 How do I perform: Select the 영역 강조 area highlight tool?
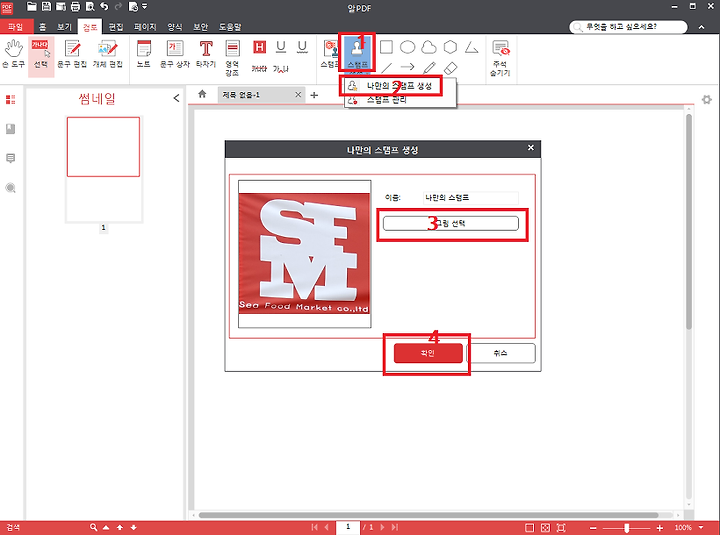(232, 58)
